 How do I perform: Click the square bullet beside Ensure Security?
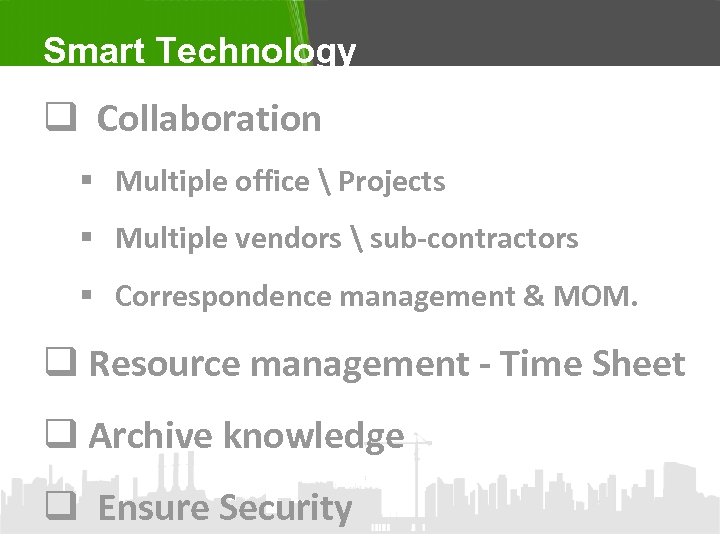click(x=56, y=509)
